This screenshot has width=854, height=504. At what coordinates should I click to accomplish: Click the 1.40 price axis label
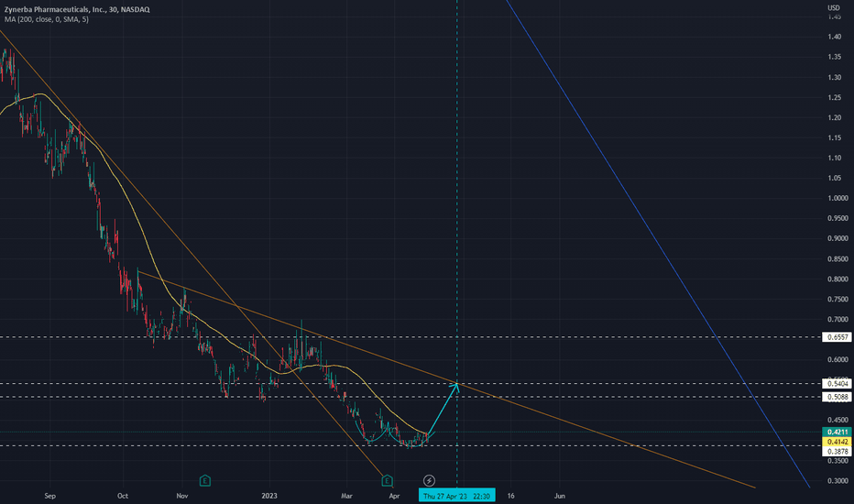(835, 37)
